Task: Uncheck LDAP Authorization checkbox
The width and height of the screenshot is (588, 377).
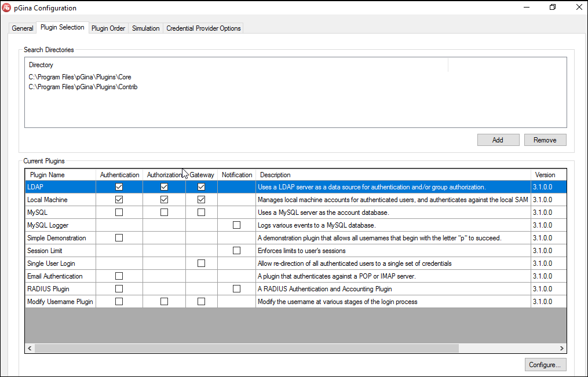Action: pyautogui.click(x=164, y=186)
